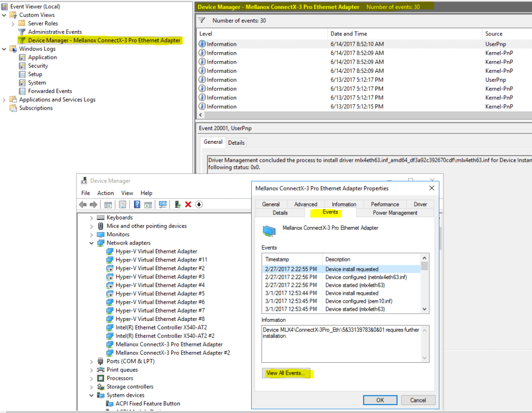
Task: Click scroll-up arrow in Events list
Action: tap(425, 258)
